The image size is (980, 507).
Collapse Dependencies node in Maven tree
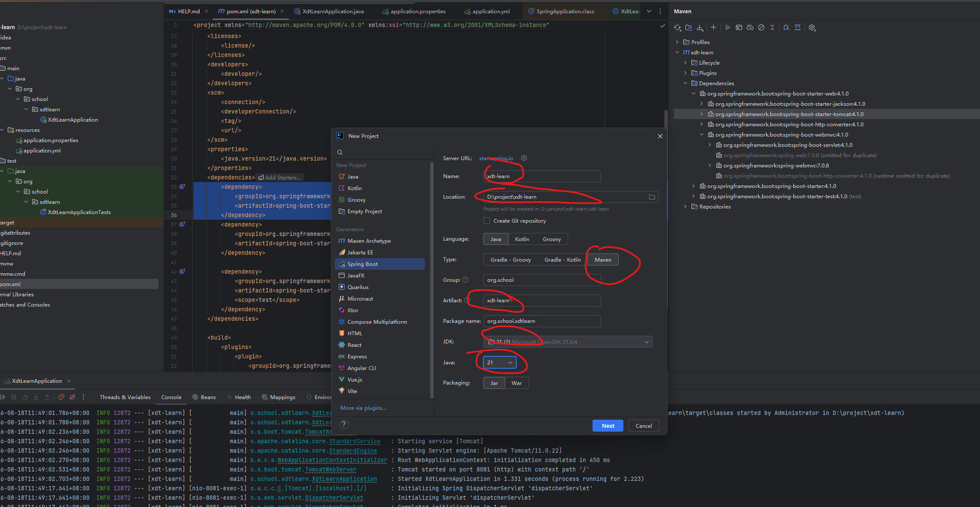685,83
